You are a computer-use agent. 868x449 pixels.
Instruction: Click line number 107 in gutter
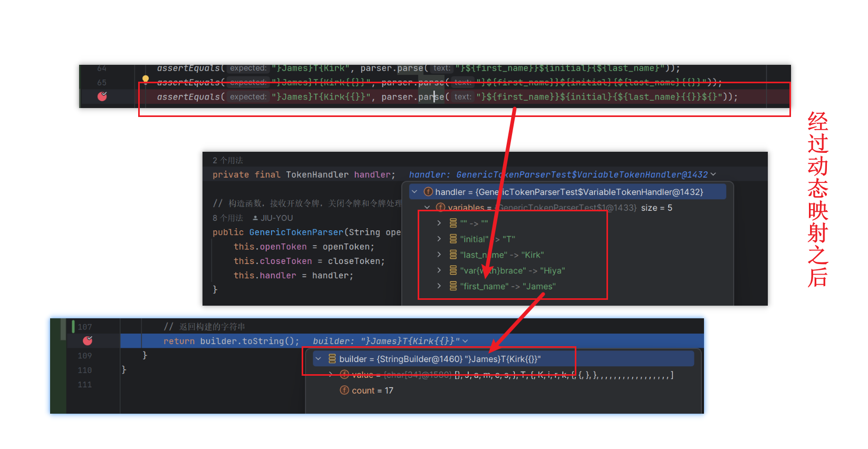(x=84, y=327)
